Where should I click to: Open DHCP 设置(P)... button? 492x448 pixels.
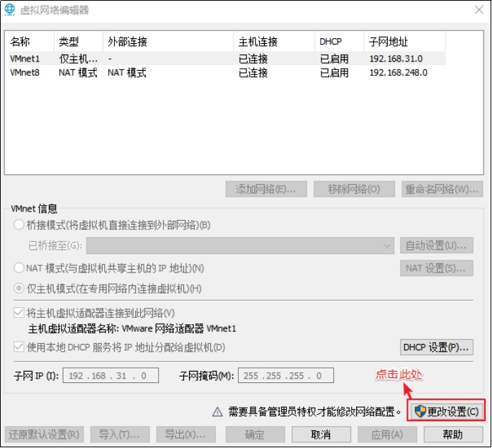tap(437, 348)
